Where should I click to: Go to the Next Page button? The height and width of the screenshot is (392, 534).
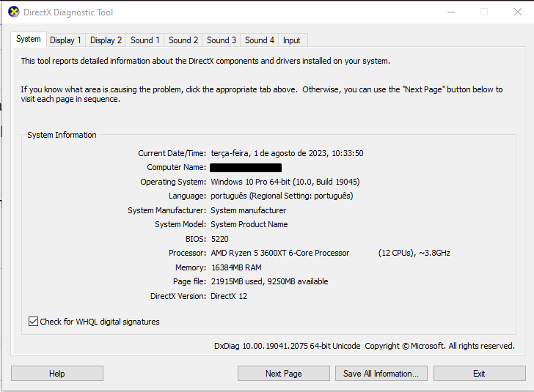(x=284, y=373)
